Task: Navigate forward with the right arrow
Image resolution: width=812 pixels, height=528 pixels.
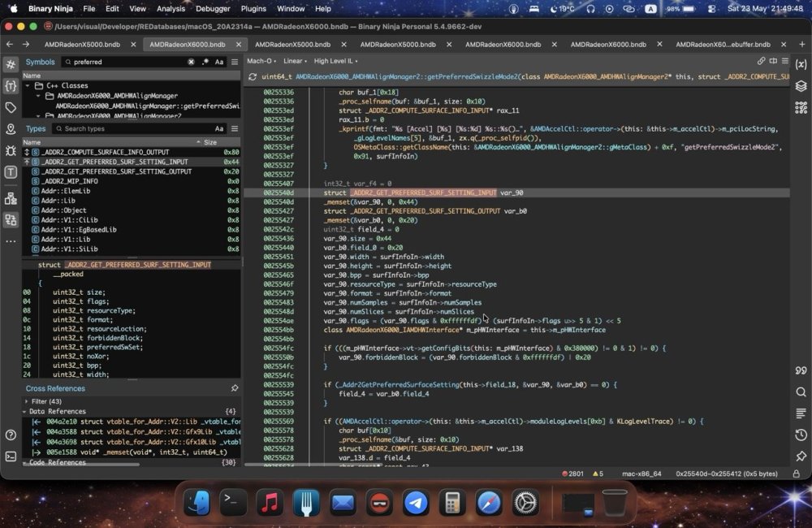Action: 26,45
